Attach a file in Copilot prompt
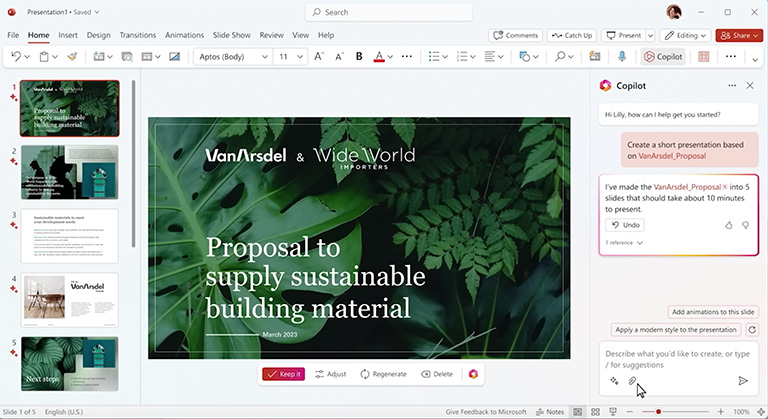Viewport: 768px width, 419px height. point(632,381)
